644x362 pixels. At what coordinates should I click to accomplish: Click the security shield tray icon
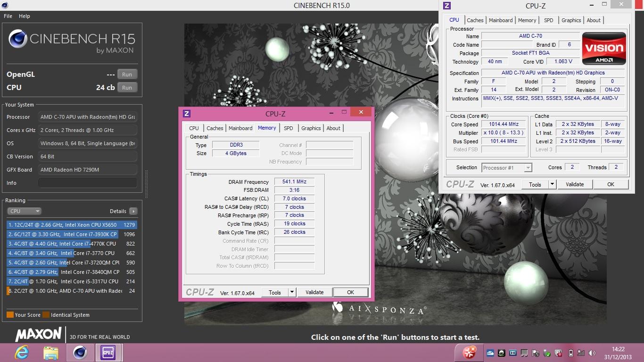click(x=558, y=353)
